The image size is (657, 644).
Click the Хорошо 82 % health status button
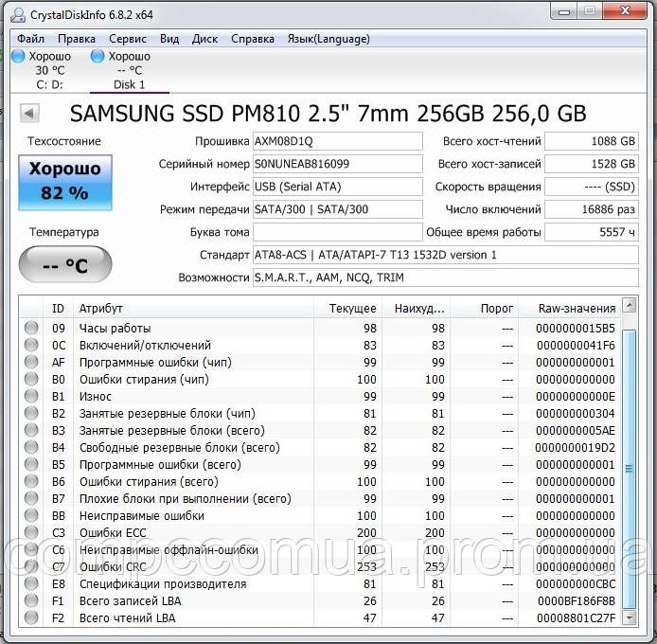point(65,183)
